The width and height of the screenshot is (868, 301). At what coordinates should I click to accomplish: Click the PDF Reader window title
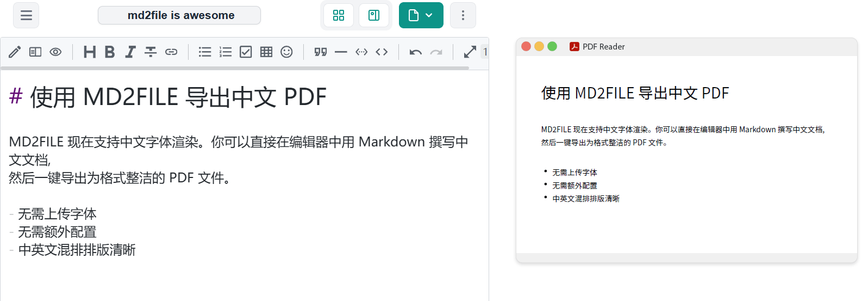[x=603, y=47]
